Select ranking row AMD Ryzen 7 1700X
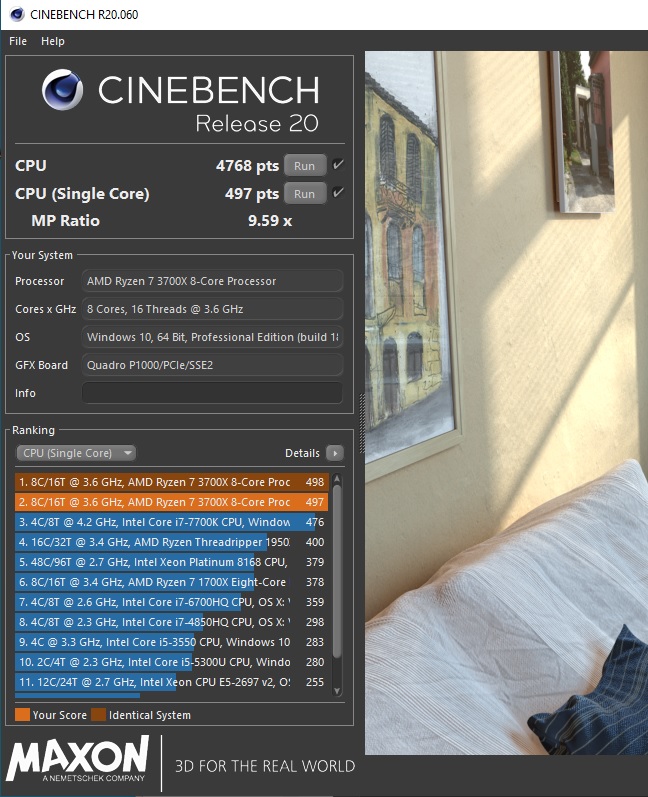Viewport: 648px width, 797px height. click(x=172, y=582)
